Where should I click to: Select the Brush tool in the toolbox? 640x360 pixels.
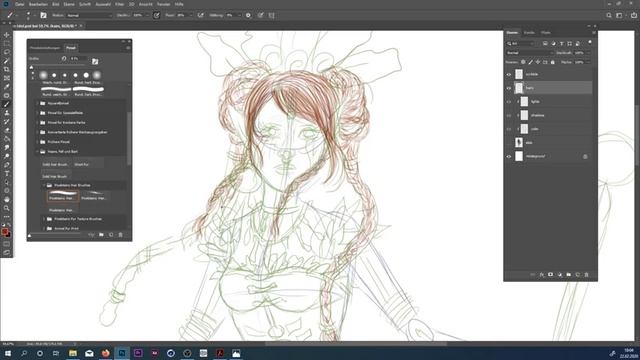click(x=7, y=104)
